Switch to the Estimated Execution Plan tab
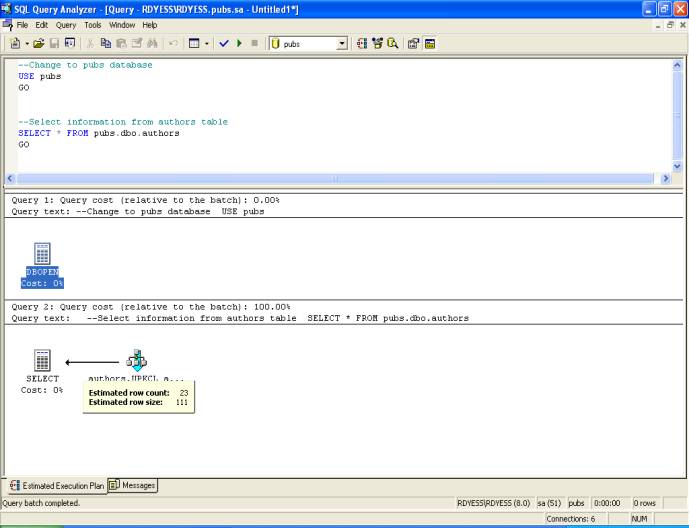 click(x=57, y=486)
